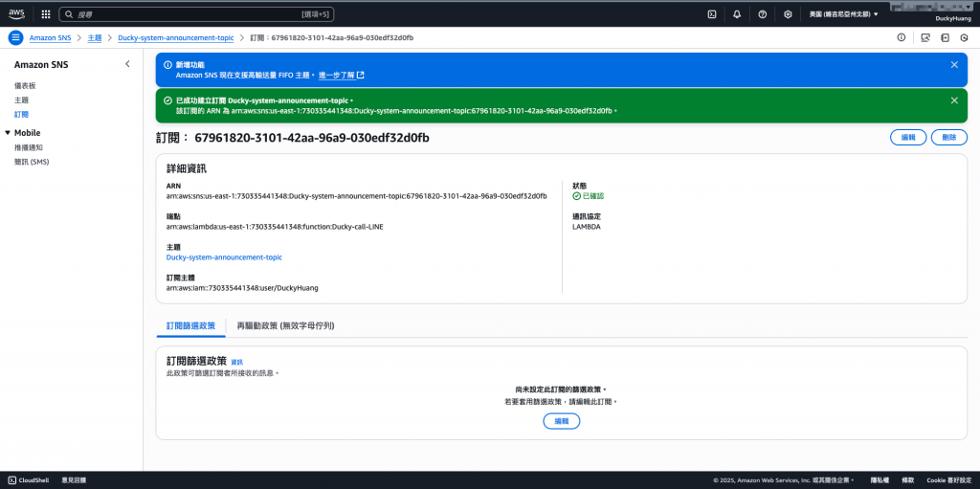Open the settings gear in top bar
Viewport: 980px width, 489px height.
789,13
